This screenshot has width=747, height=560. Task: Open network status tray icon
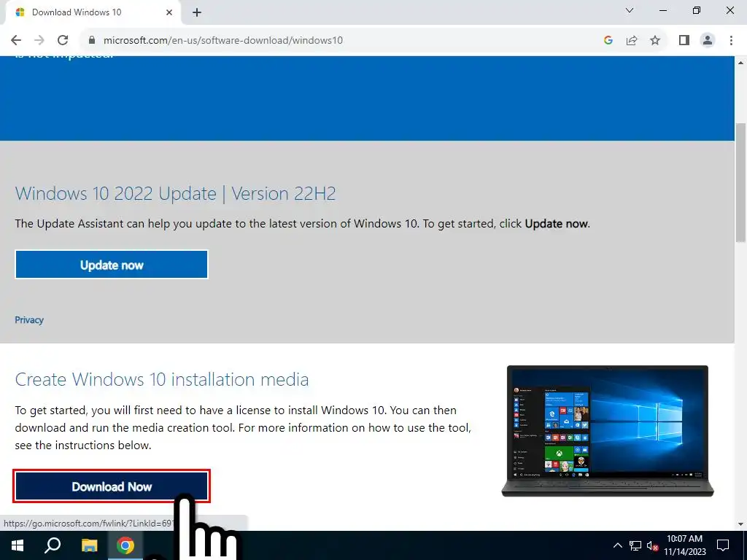pyautogui.click(x=635, y=545)
